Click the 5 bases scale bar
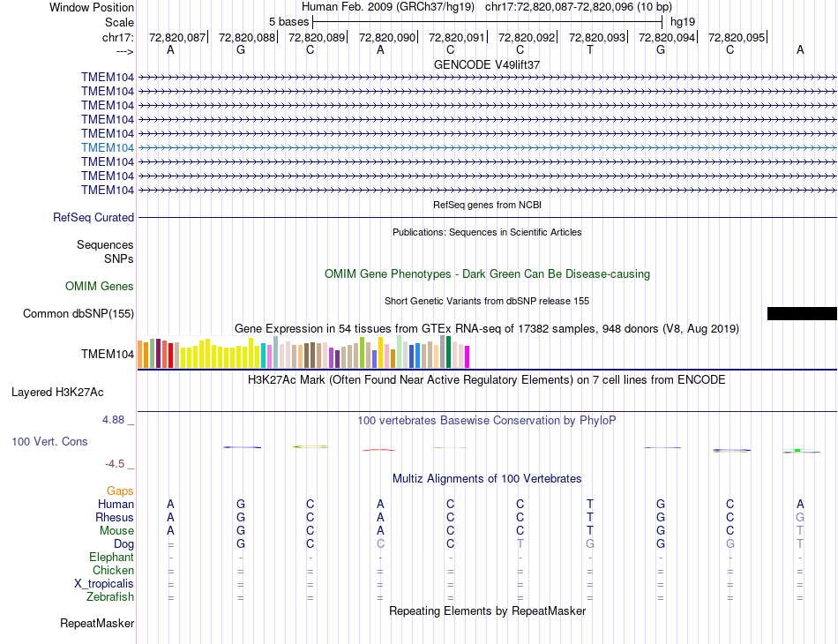838x644 pixels. click(488, 22)
